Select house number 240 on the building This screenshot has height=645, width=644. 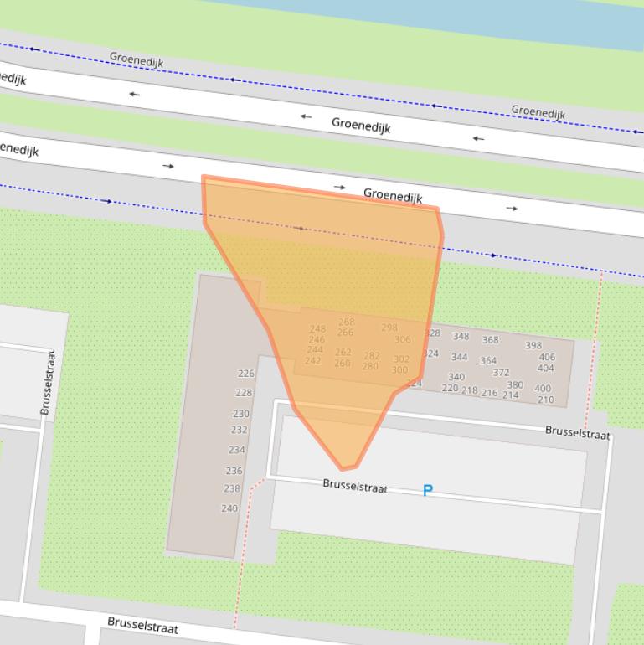[229, 508]
